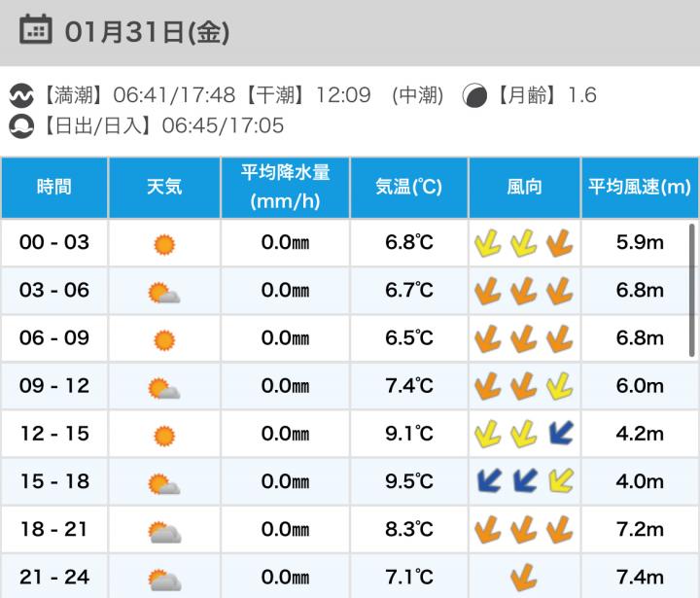Click the 7.1℃ temperature value
The width and height of the screenshot is (700, 598).
tap(409, 577)
